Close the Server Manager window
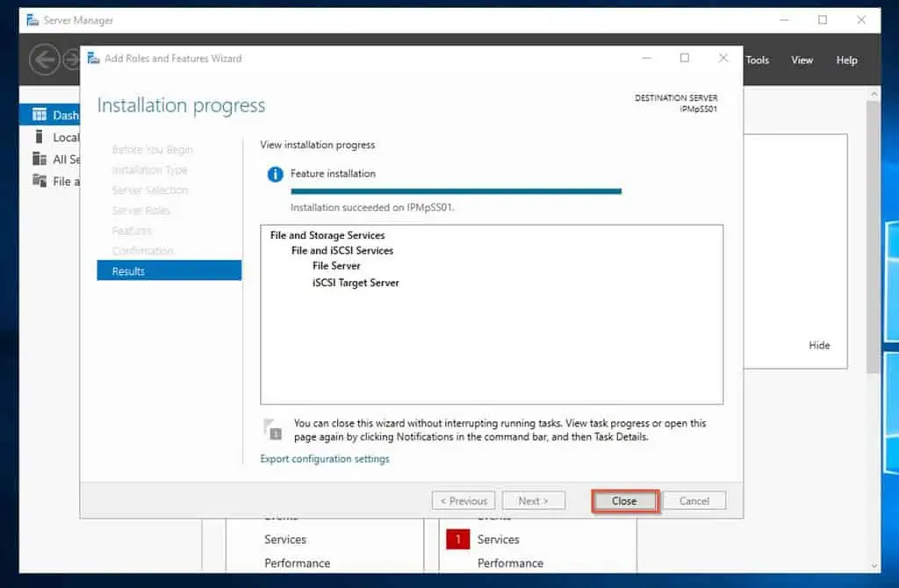This screenshot has height=588, width=899. [x=861, y=20]
